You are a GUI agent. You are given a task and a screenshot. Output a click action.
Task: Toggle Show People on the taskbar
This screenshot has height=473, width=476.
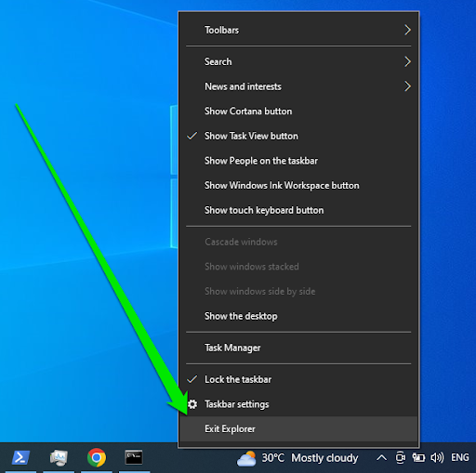298,161
